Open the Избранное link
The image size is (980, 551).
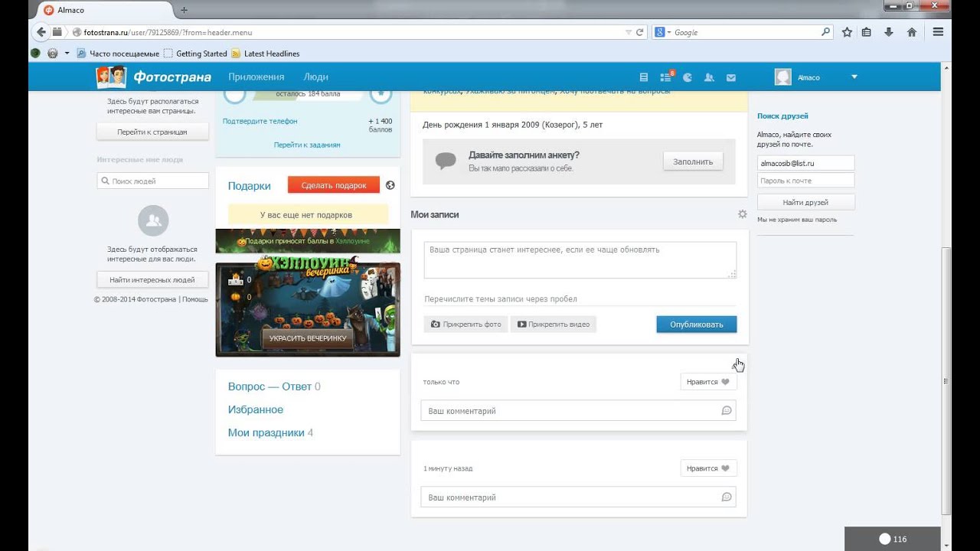pyautogui.click(x=256, y=409)
